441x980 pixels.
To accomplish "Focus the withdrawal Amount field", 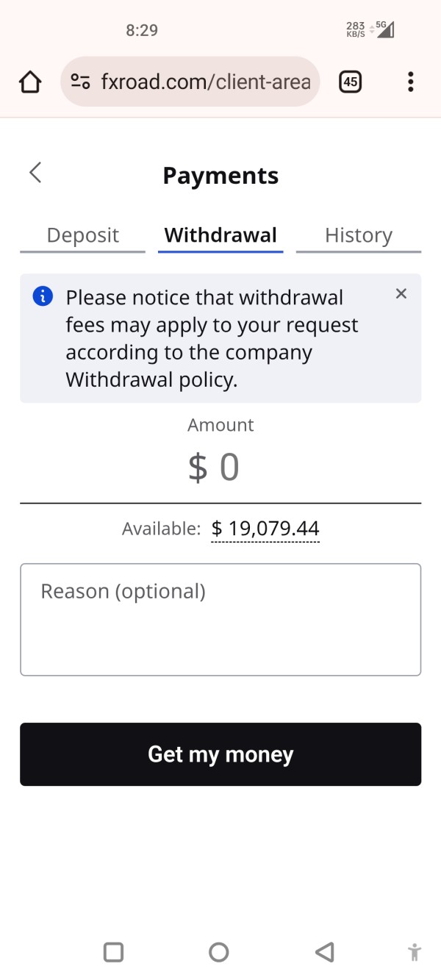I will tap(220, 468).
